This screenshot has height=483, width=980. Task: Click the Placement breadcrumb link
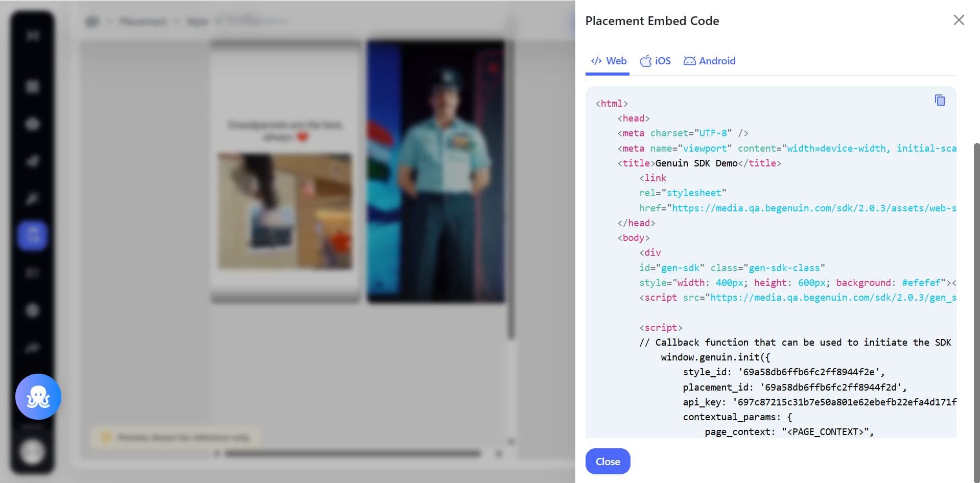[x=143, y=21]
